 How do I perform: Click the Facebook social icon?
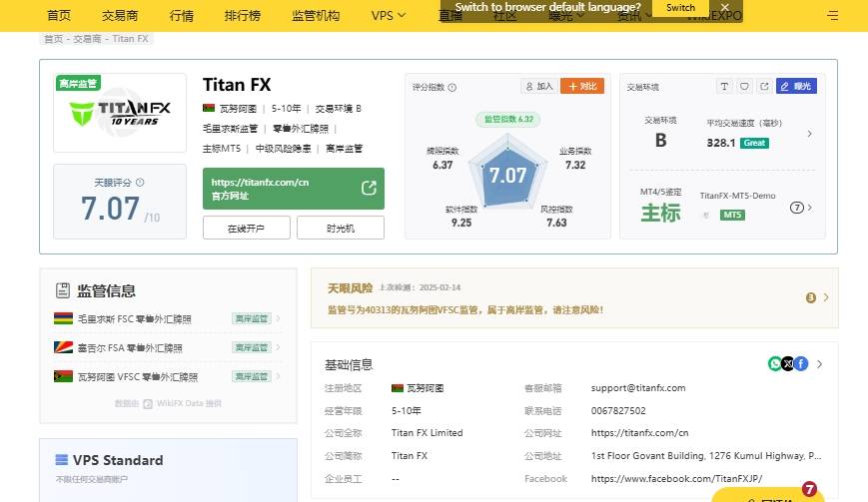801,363
